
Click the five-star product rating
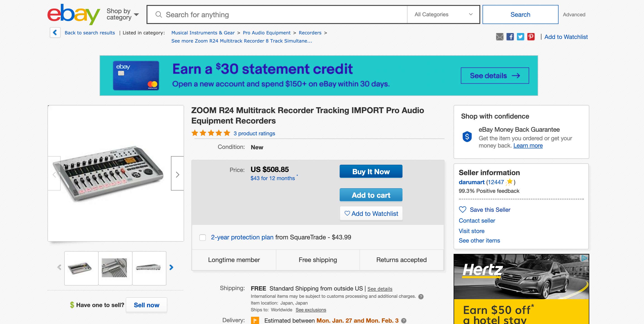(211, 133)
